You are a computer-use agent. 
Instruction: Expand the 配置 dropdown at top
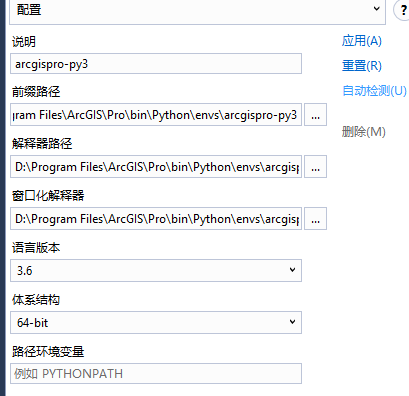pyautogui.click(x=197, y=10)
